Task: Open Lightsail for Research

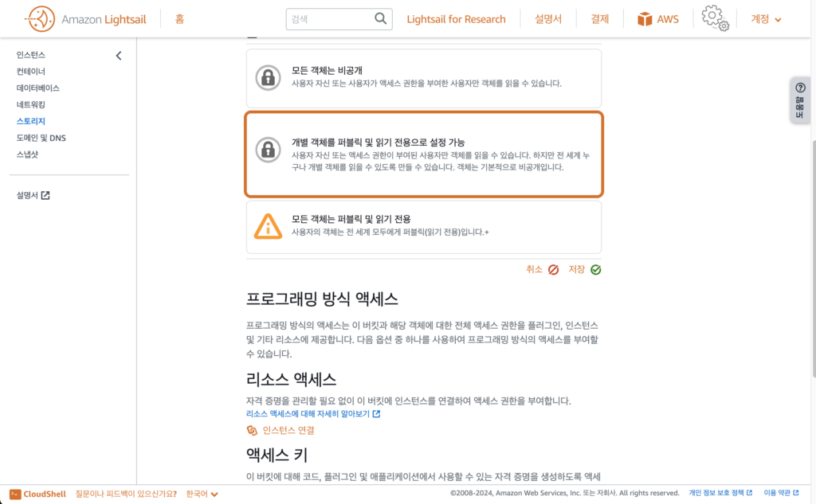Action: tap(456, 19)
